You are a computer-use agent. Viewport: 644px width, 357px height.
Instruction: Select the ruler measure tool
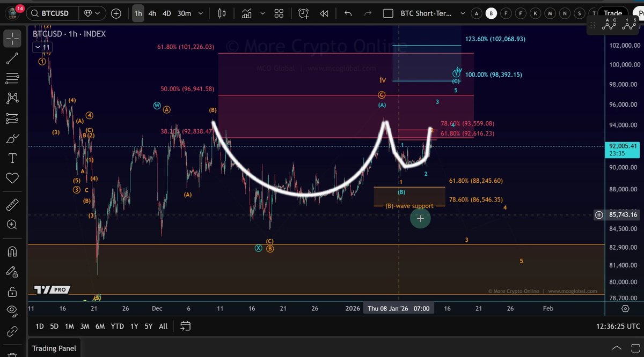[12, 205]
